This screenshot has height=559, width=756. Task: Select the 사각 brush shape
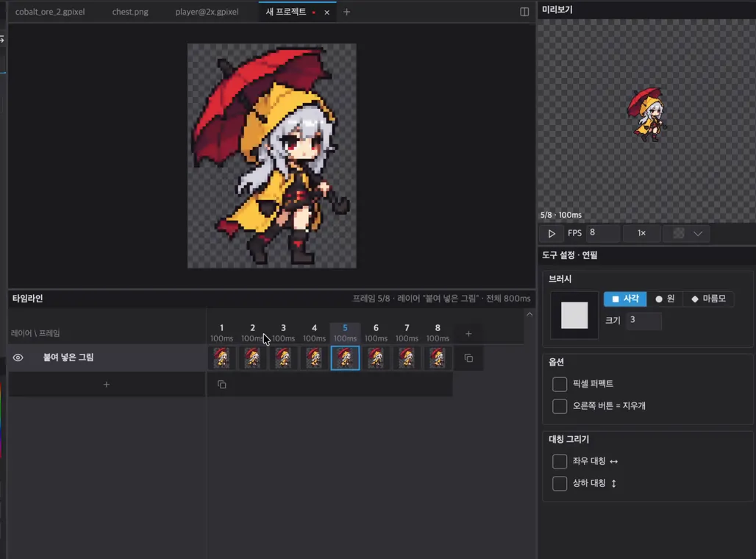pos(625,299)
